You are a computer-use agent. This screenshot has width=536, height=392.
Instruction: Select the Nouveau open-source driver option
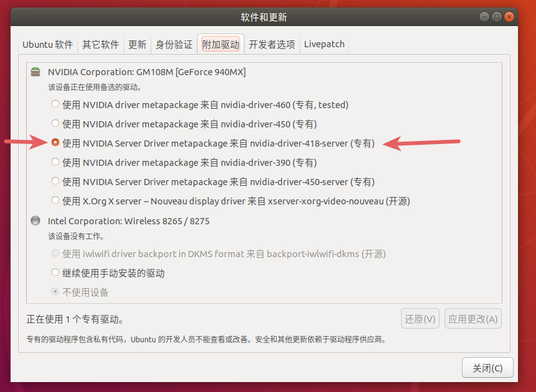click(x=55, y=201)
